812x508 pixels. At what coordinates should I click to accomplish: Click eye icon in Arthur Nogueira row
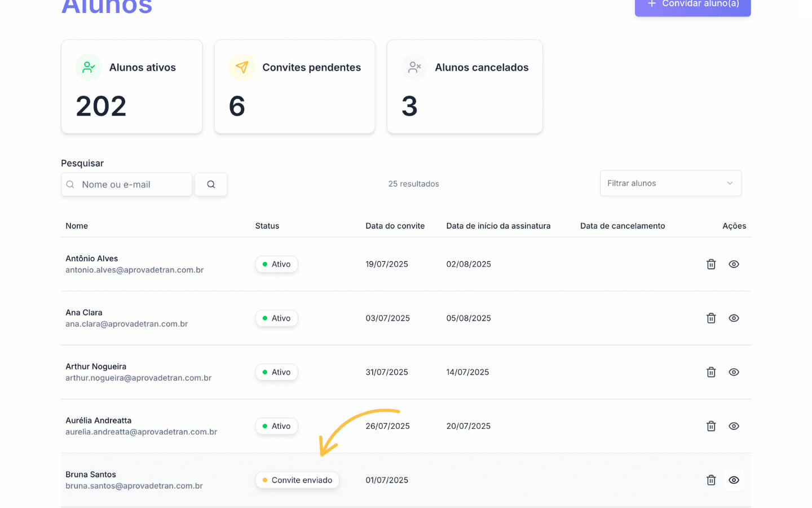(734, 372)
